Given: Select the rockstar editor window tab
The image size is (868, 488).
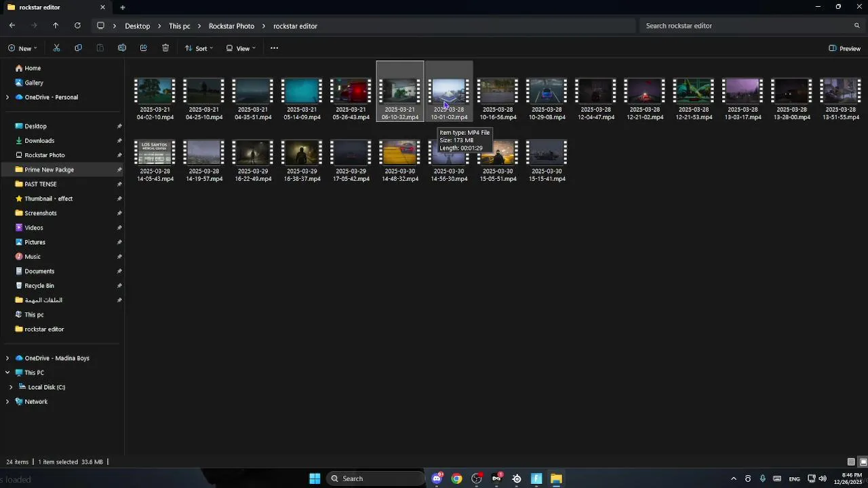Looking at the screenshot, I should pos(58,7).
